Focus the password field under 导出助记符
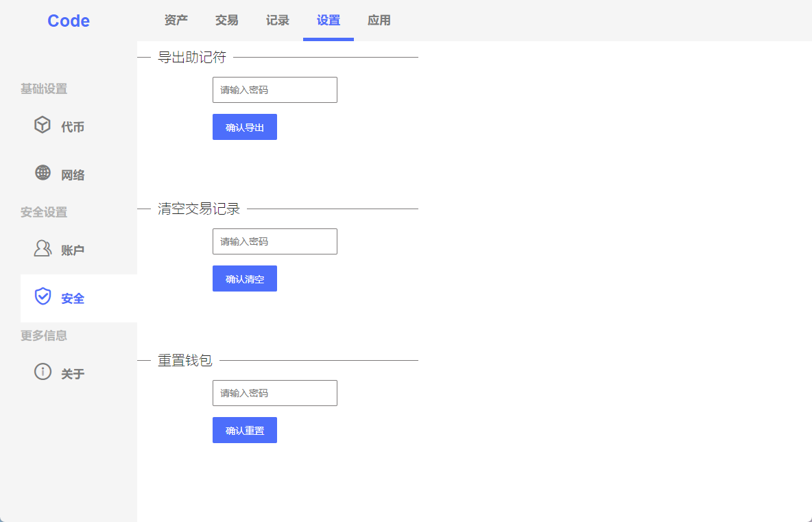 click(275, 90)
